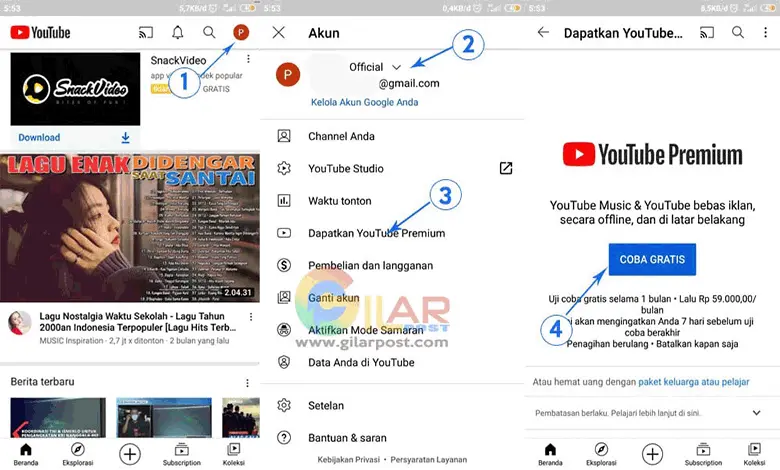Image resolution: width=780 pixels, height=470 pixels.
Task: Tap create plus button on Premium page
Action: [652, 454]
